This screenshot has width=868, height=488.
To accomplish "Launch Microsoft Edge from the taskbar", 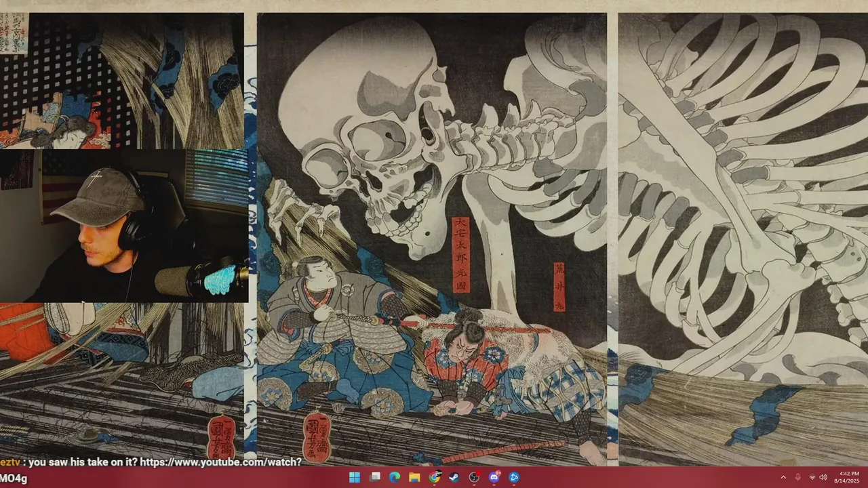I will point(395,477).
